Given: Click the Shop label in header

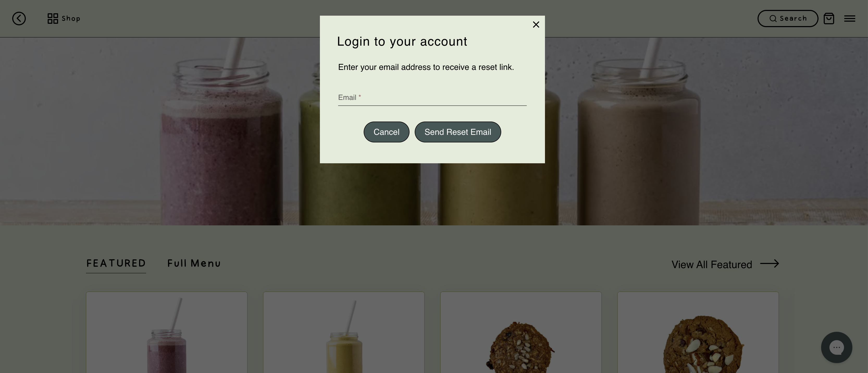Looking at the screenshot, I should 71,19.
